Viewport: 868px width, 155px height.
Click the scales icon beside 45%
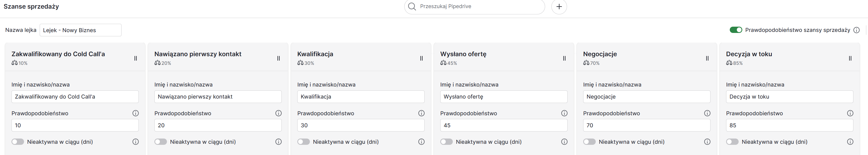(443, 63)
